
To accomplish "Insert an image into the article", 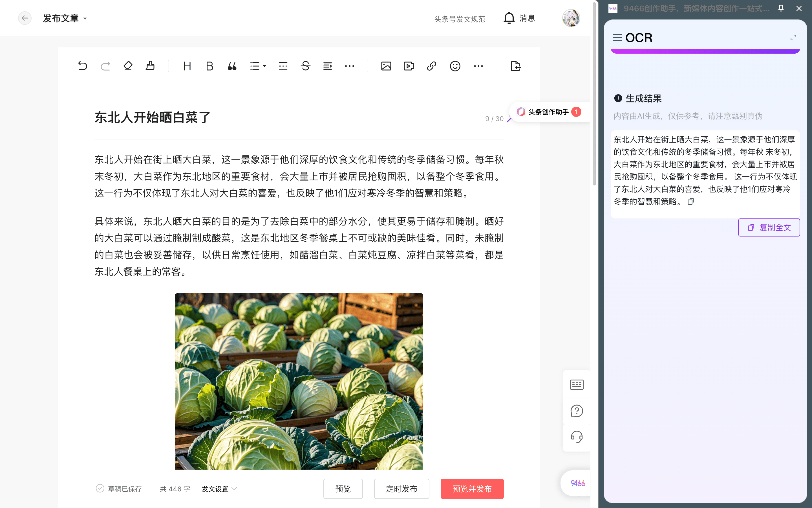I will (x=386, y=66).
